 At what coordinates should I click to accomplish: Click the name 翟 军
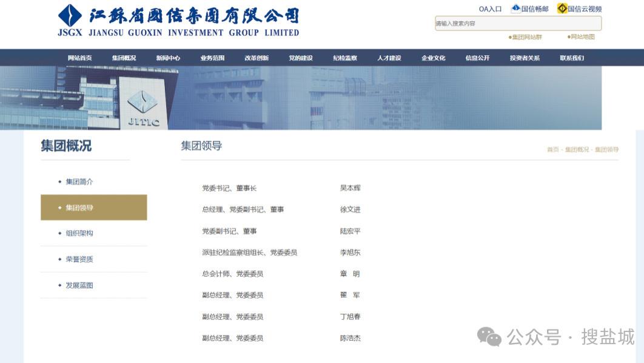[x=350, y=295]
